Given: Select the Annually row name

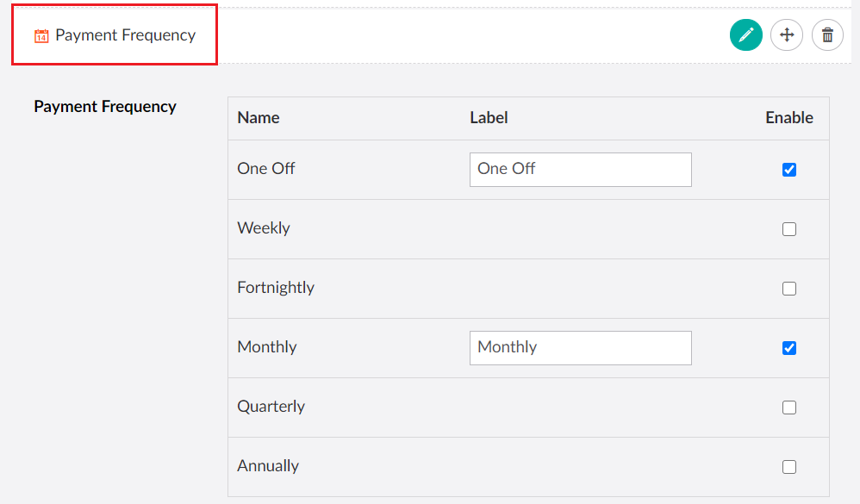Looking at the screenshot, I should (x=267, y=465).
